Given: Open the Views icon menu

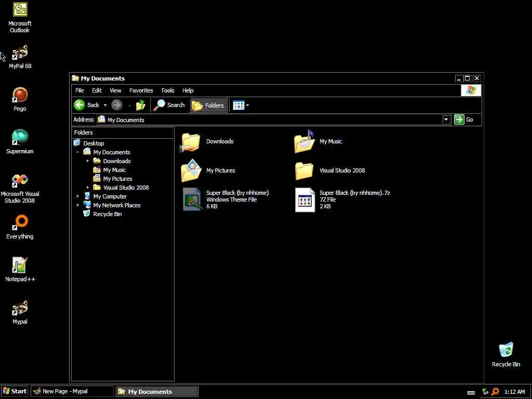Looking at the screenshot, I should coord(238,105).
